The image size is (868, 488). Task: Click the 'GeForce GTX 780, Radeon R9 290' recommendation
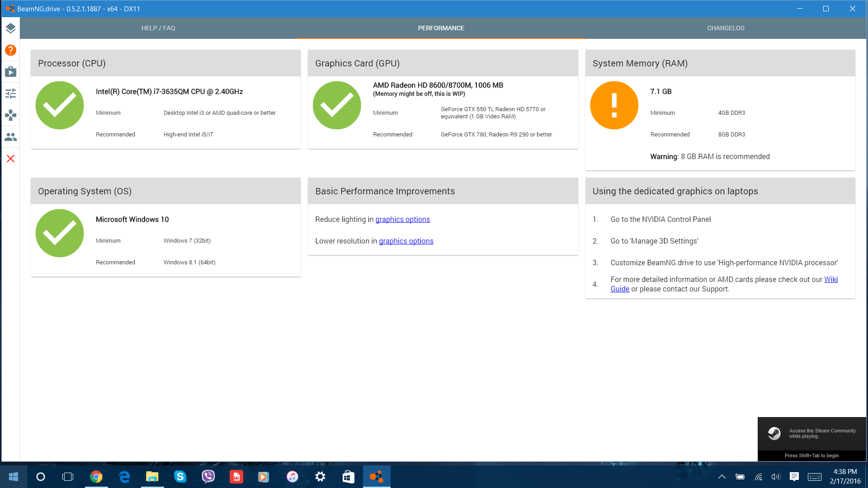[496, 134]
